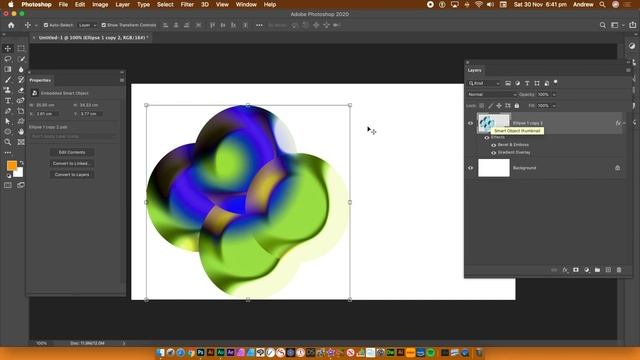Open the fx layer style button at panel bottom
Image resolution: width=640 pixels, height=360 pixels.
click(565, 270)
